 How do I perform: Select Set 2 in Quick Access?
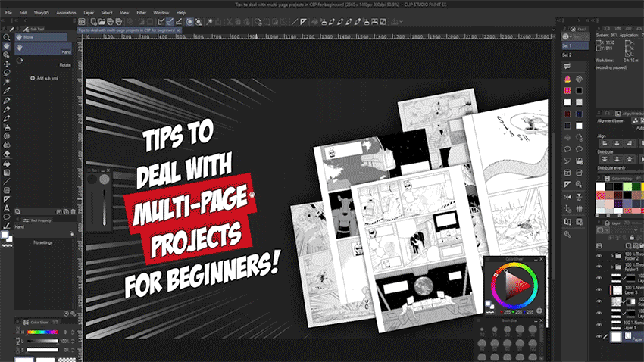[x=575, y=55]
